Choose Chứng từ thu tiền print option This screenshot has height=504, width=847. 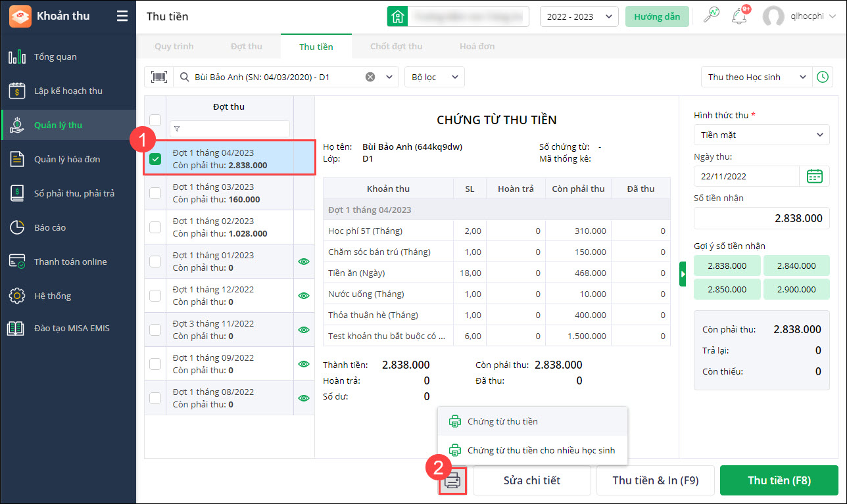tap(533, 421)
